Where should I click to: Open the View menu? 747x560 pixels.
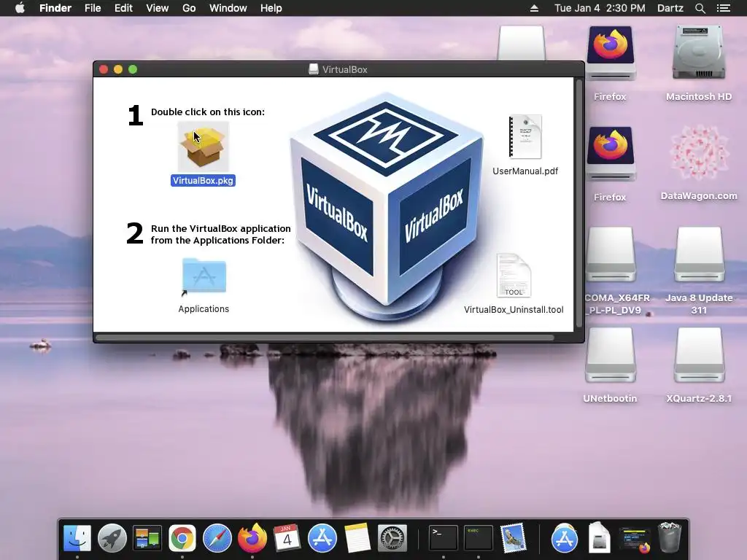(x=158, y=8)
